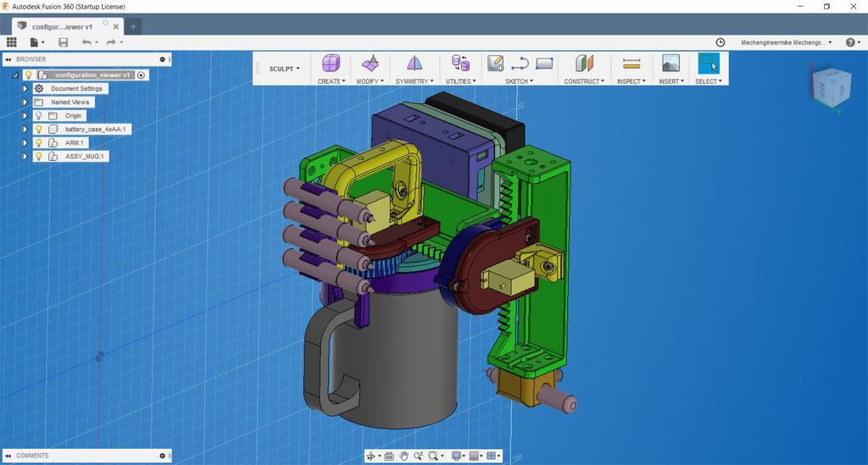Click the Create Box sculpt icon
The image size is (868, 465).
[331, 64]
